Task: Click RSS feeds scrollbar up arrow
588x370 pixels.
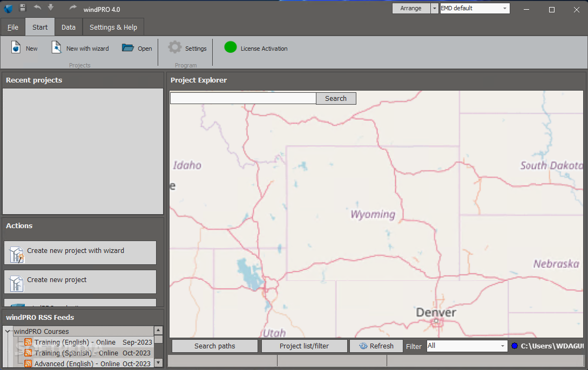Action: tap(158, 330)
